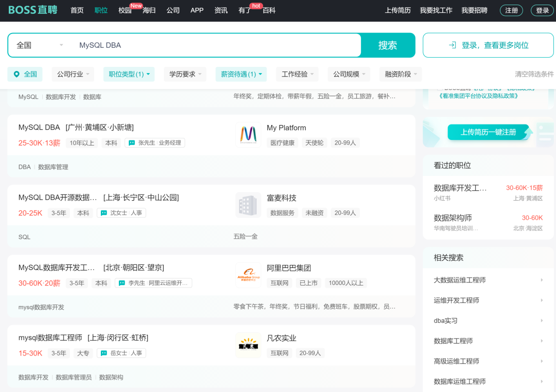This screenshot has height=392, width=556.
Task: Open chevron for 运维开发工程师 related search
Action: 542,300
